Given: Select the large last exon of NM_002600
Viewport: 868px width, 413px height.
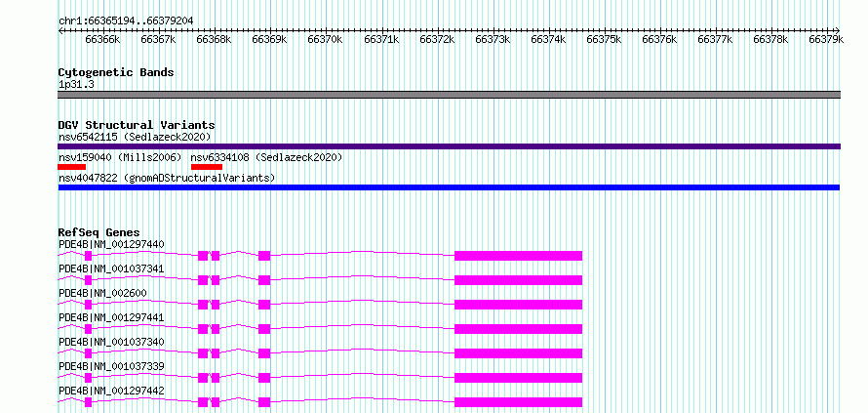Looking at the screenshot, I should coord(518,305).
